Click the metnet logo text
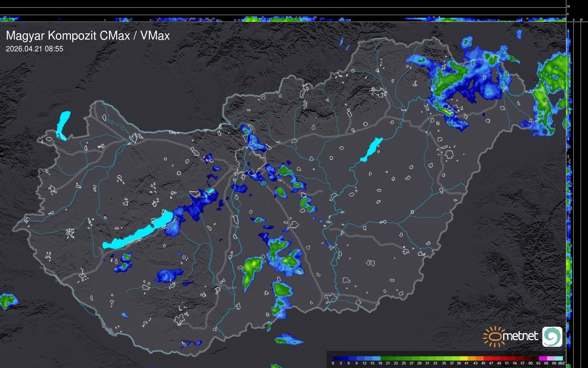Screen dimensions: 588x368 521,336
